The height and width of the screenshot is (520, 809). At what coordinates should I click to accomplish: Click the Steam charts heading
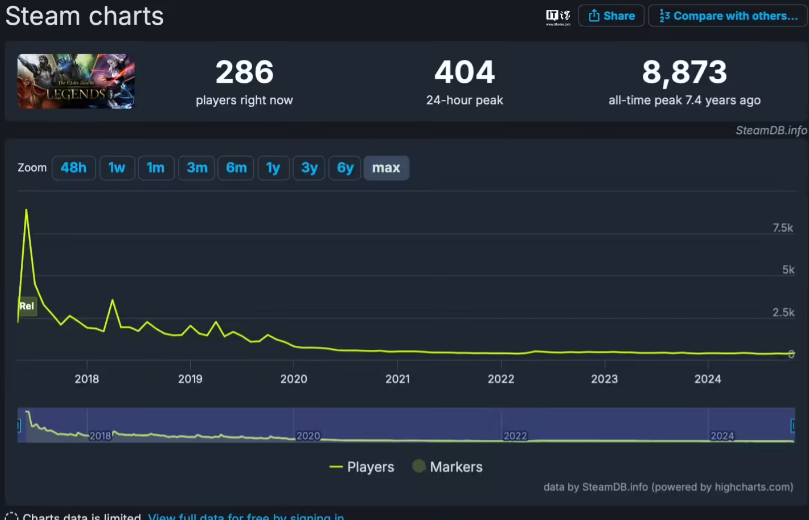(x=85, y=16)
